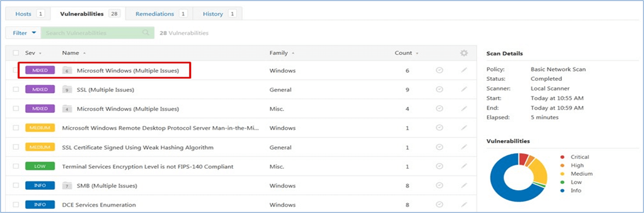This screenshot has height=213, width=644.
Task: Focus the Search Vulnerabilities field
Action: [93, 33]
